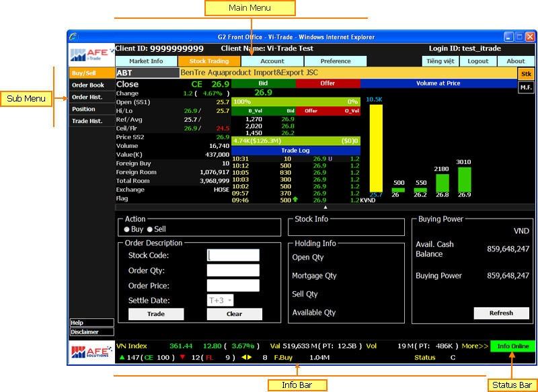Click the Volume at Price header
538x392 pixels.
[x=438, y=83]
